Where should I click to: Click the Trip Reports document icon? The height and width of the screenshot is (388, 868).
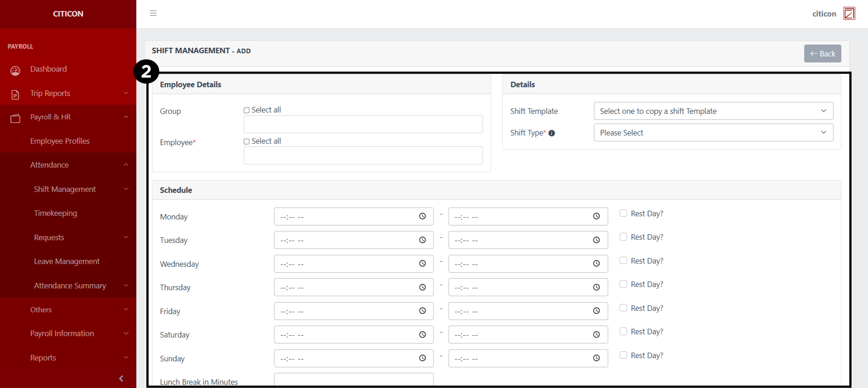16,95
